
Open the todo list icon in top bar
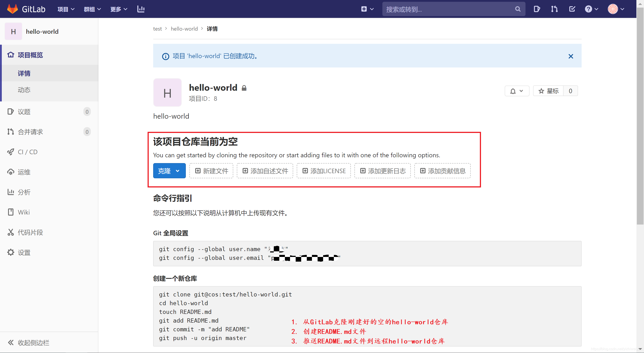[x=572, y=9]
